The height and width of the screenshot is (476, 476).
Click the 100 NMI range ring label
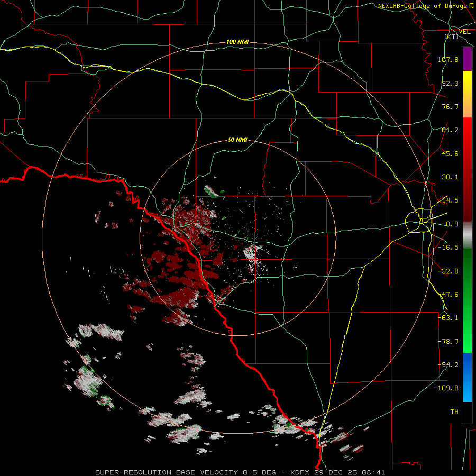click(237, 42)
